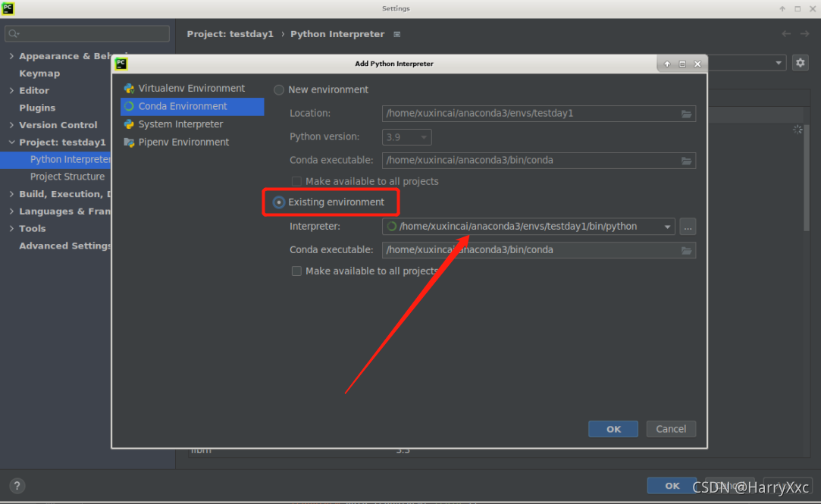Confirm Add Python Interpreter with OK

click(613, 429)
